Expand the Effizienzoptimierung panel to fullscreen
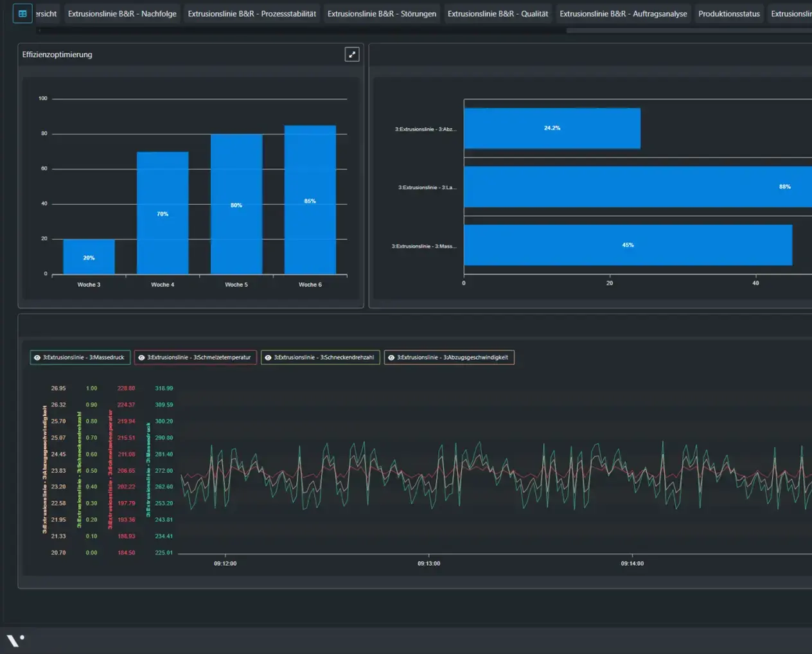The image size is (812, 654). pos(352,55)
